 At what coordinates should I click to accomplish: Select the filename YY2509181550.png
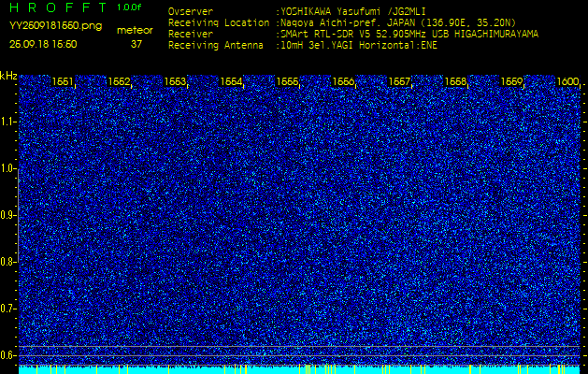coord(55,26)
